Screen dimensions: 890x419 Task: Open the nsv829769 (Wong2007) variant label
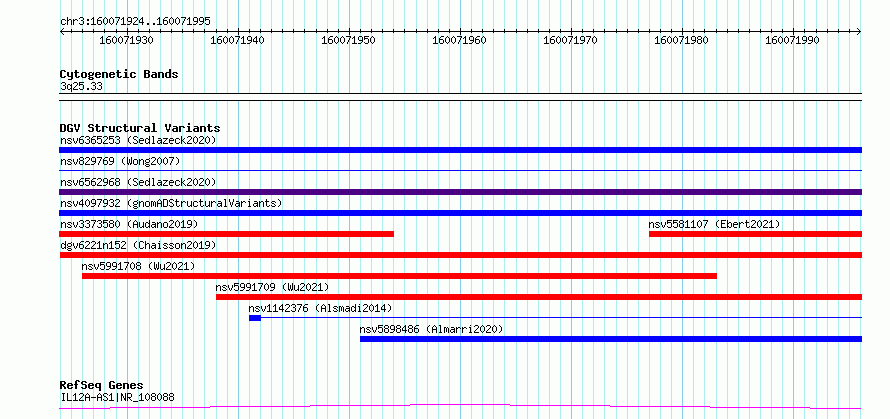pos(120,161)
